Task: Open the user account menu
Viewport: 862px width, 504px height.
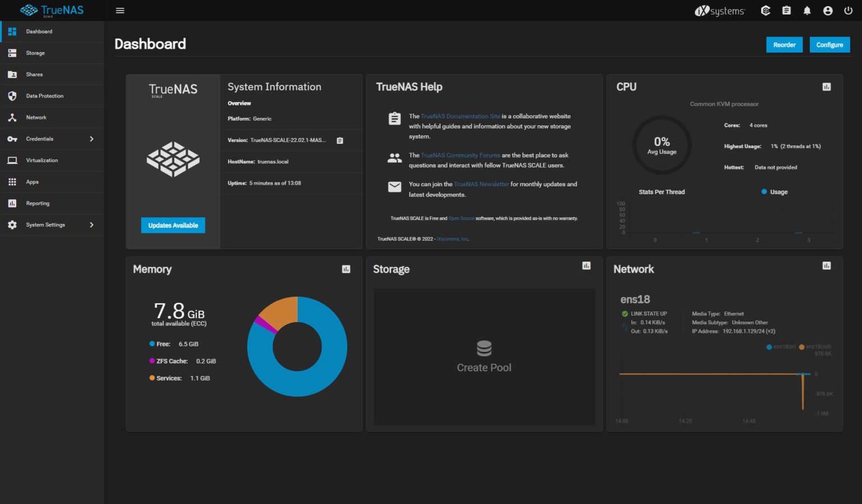Action: (828, 10)
